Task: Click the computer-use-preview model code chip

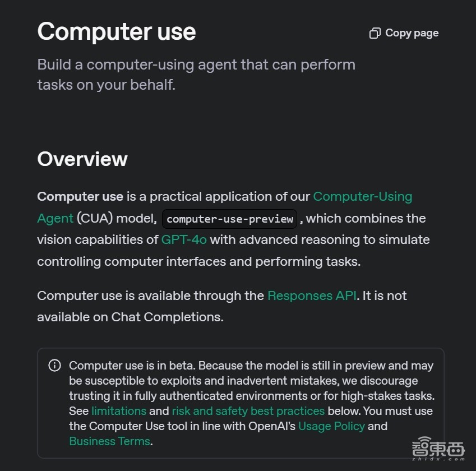Action: pos(229,219)
